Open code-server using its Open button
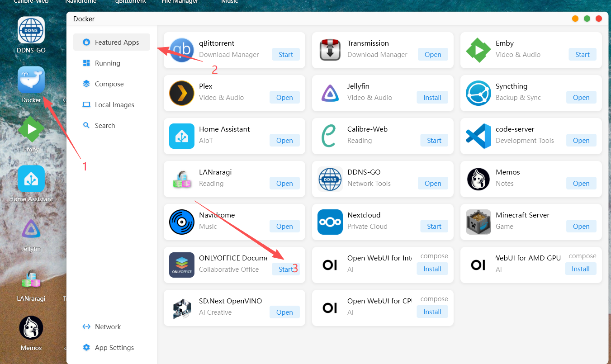611x364 pixels. click(581, 140)
